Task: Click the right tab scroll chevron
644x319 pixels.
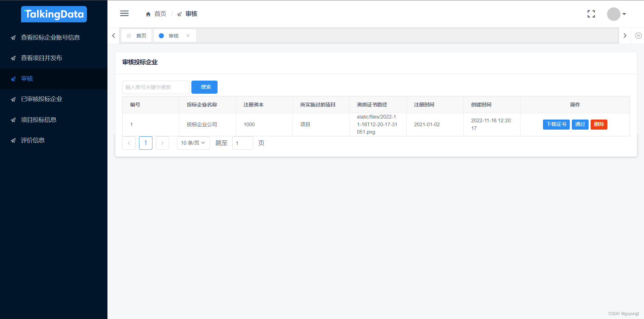Action: coord(625,35)
